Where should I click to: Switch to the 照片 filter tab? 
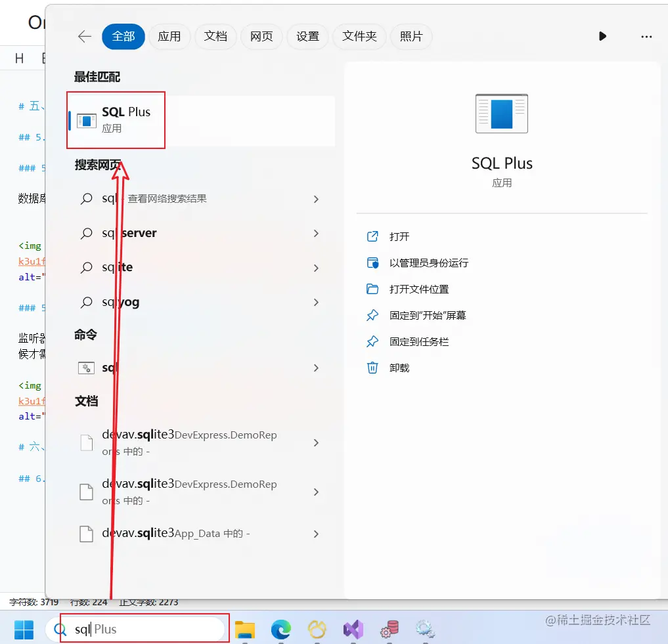click(411, 37)
